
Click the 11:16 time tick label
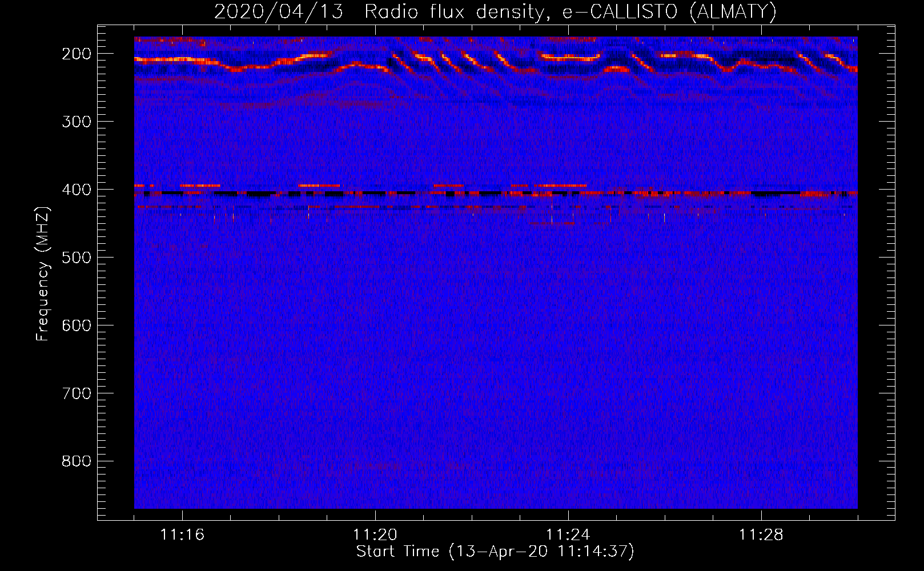click(182, 535)
